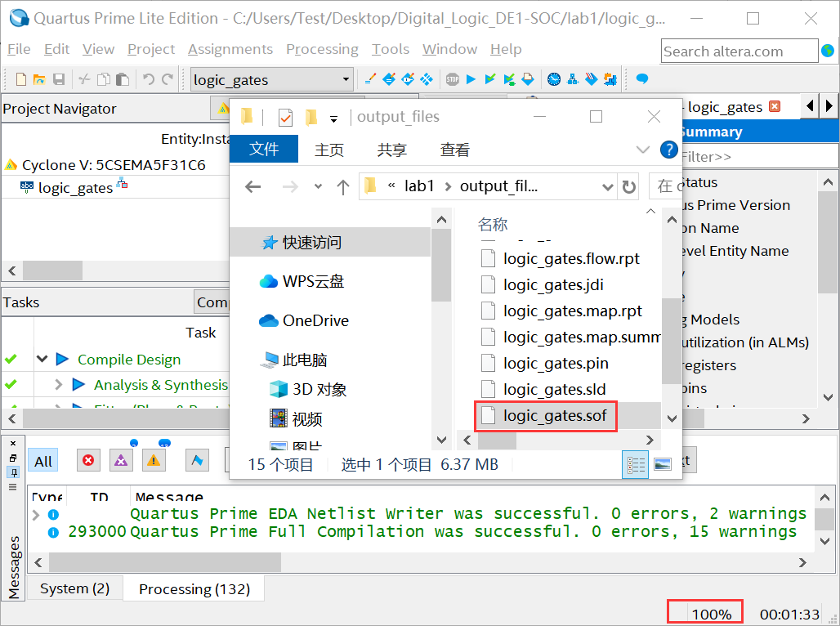
Task: Select logic_gates entity in Project Navigator
Action: point(75,188)
